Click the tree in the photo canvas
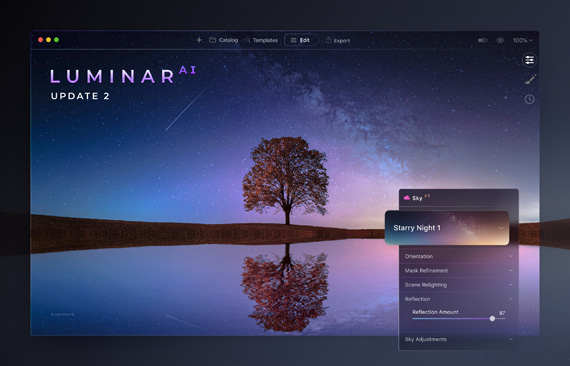Viewport: 570px width, 366px height. click(x=286, y=180)
